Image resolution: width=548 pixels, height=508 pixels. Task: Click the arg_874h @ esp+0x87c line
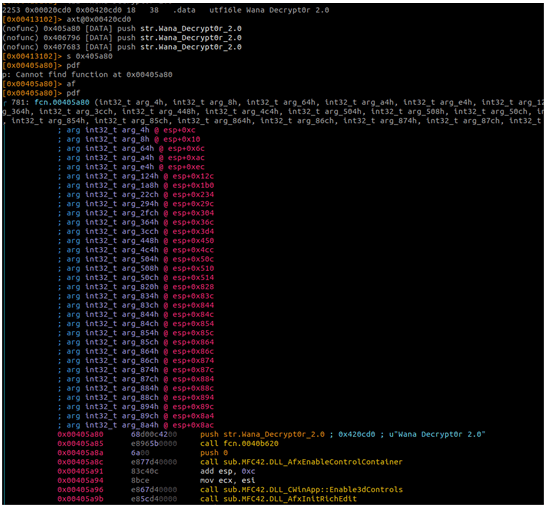coord(136,370)
